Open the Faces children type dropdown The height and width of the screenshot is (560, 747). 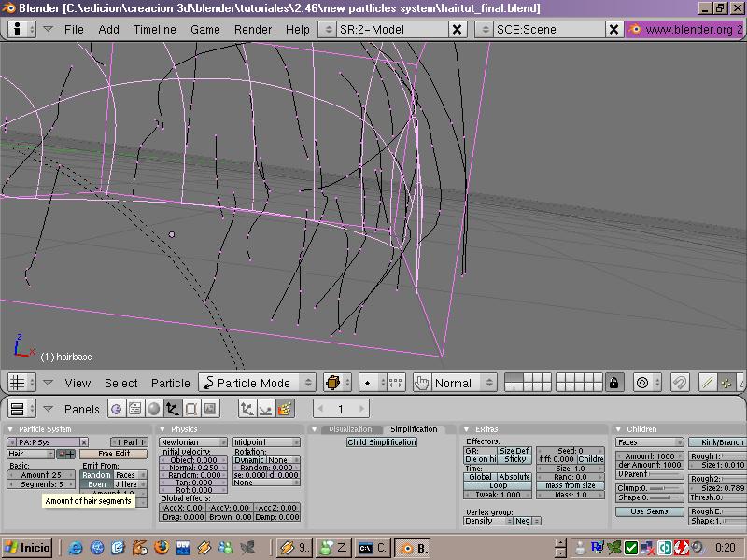(649, 442)
